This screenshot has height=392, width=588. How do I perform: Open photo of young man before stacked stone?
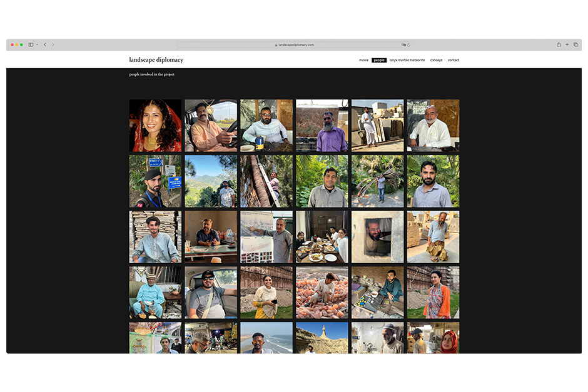click(155, 237)
